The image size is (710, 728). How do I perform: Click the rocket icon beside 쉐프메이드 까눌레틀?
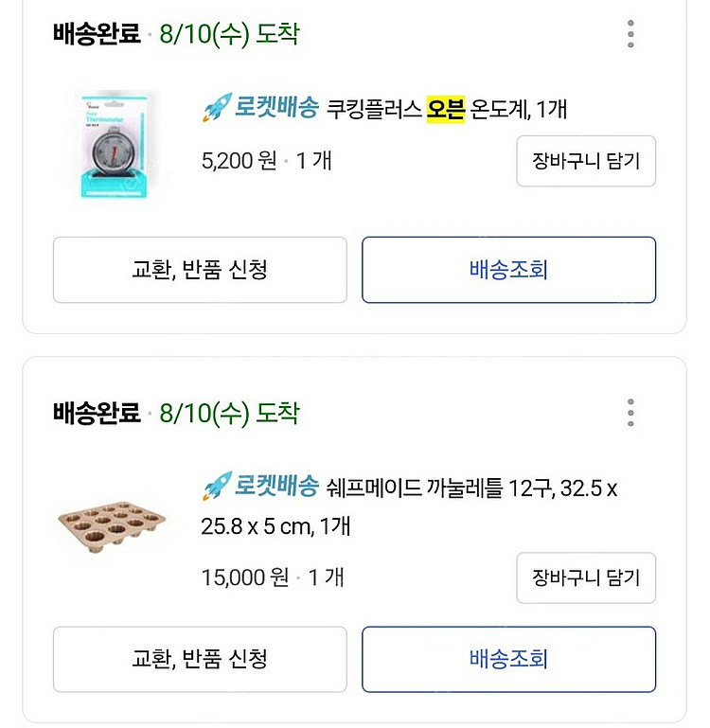(x=217, y=488)
